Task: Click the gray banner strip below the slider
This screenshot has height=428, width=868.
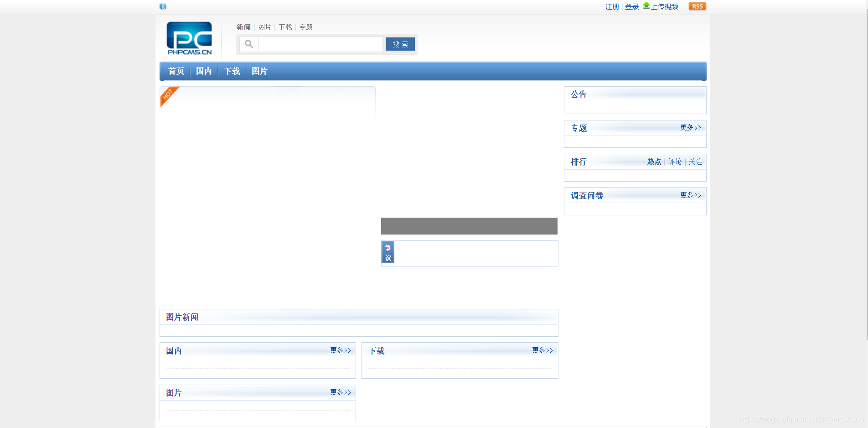Action: pos(469,226)
